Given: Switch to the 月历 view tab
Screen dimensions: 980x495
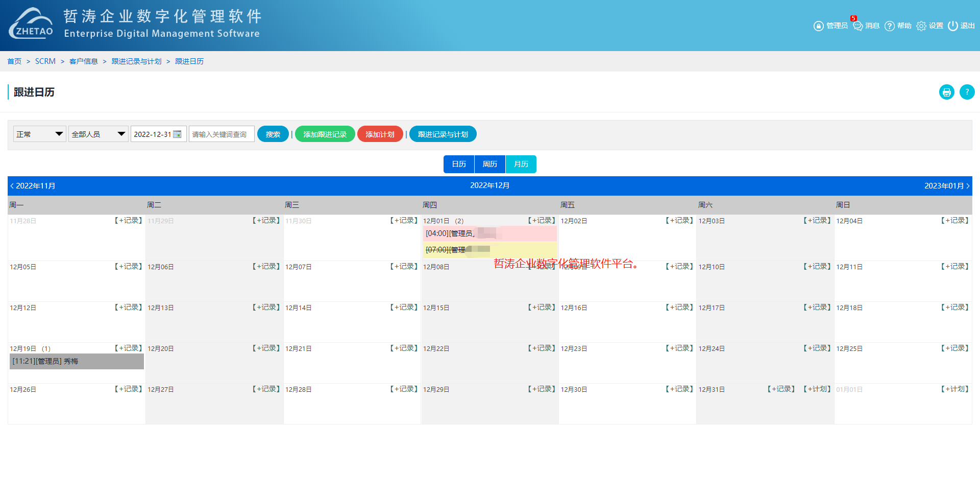Looking at the screenshot, I should tap(521, 164).
